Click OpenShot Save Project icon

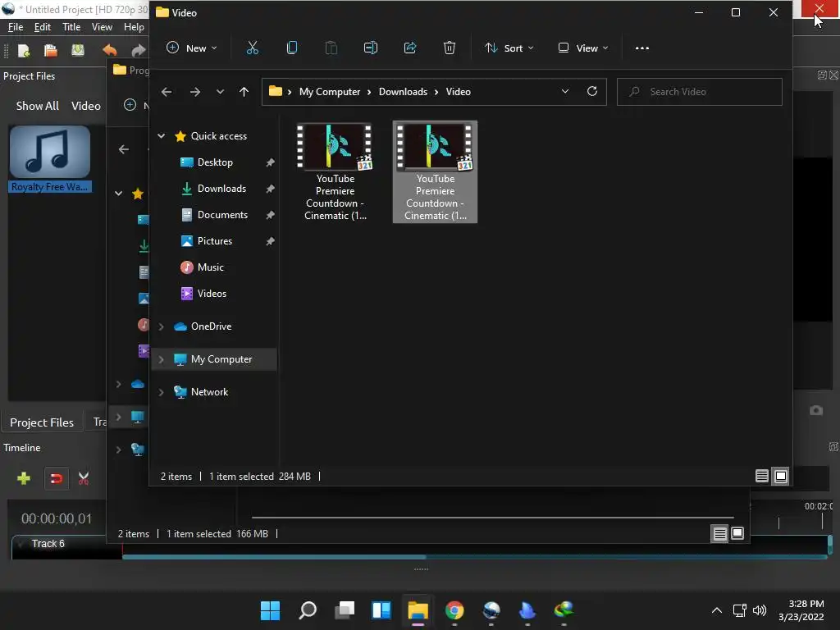pyautogui.click(x=78, y=50)
